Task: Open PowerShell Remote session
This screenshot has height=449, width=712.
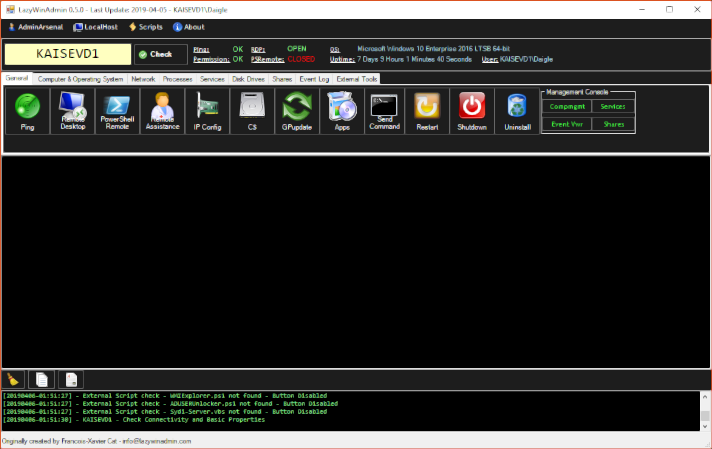Action: 117,111
